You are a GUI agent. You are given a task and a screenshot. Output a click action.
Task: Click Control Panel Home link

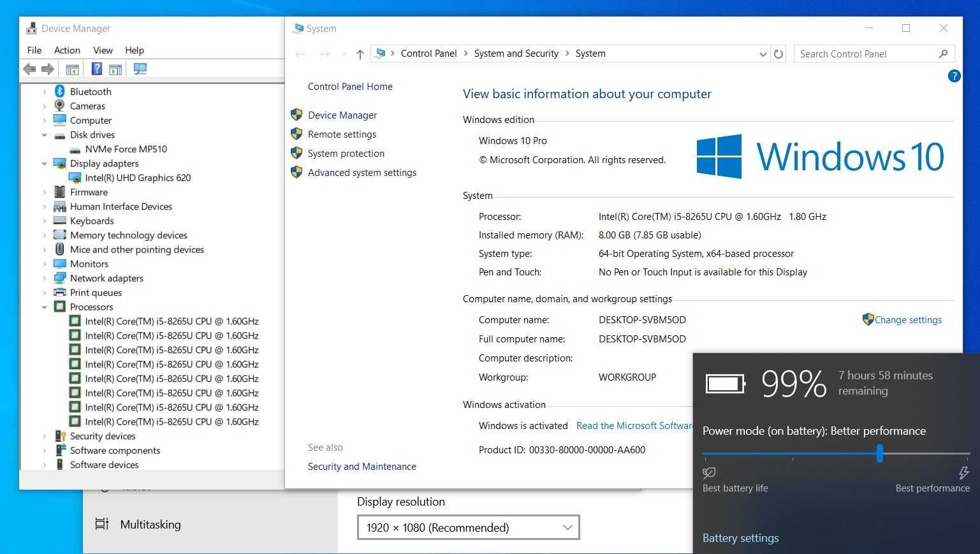(350, 87)
